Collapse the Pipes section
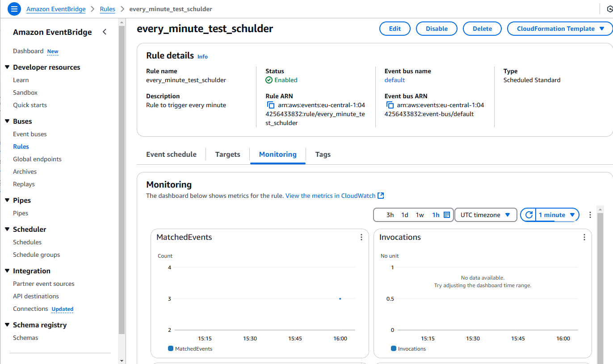 tap(7, 201)
